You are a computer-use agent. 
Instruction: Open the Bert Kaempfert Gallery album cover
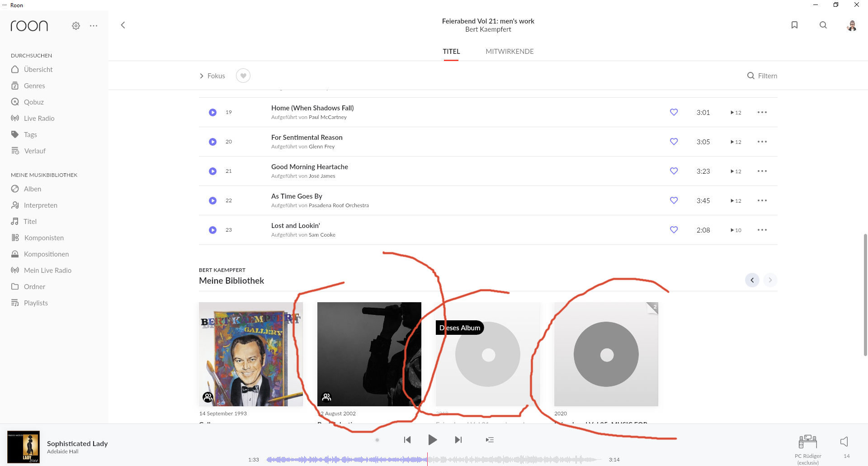tap(251, 354)
